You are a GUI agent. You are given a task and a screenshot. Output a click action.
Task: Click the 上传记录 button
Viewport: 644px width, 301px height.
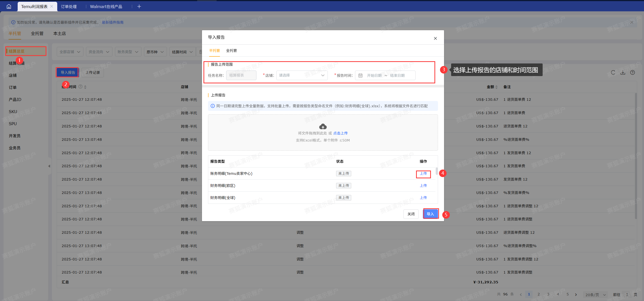[x=93, y=73]
